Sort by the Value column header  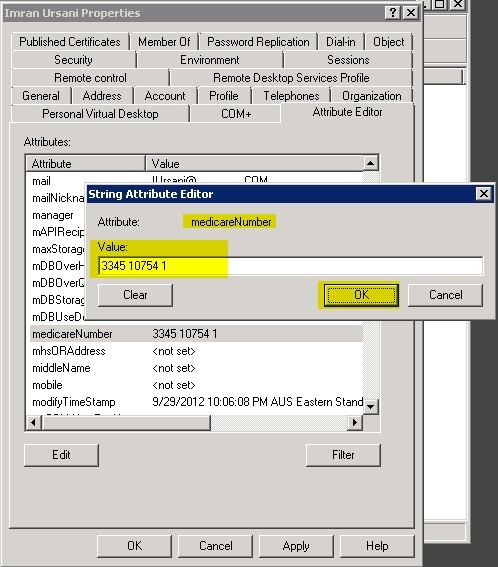pos(255,163)
